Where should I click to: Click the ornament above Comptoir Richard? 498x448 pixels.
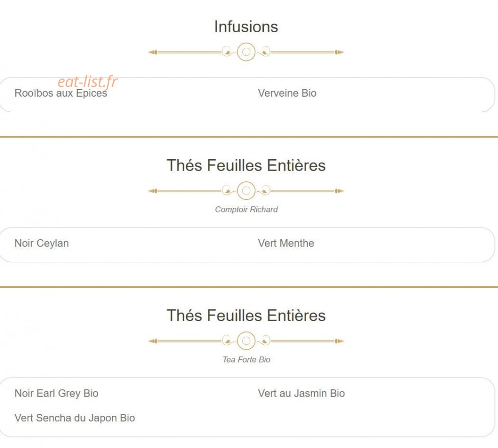point(246,191)
